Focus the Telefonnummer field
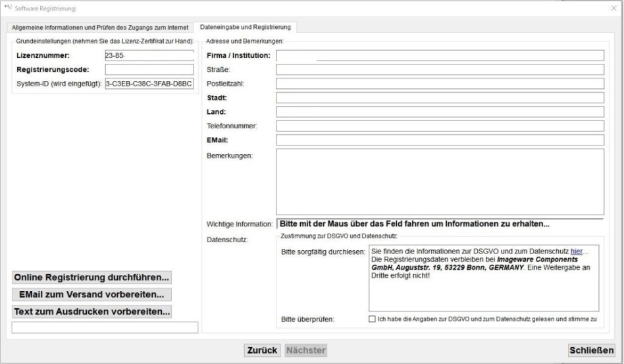This screenshot has height=364, width=624. coord(440,126)
